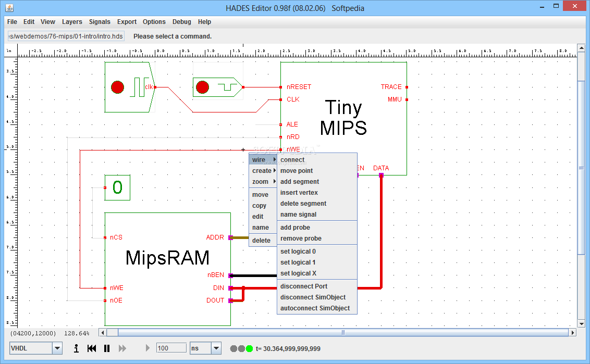Open the Signals menu

(100, 22)
